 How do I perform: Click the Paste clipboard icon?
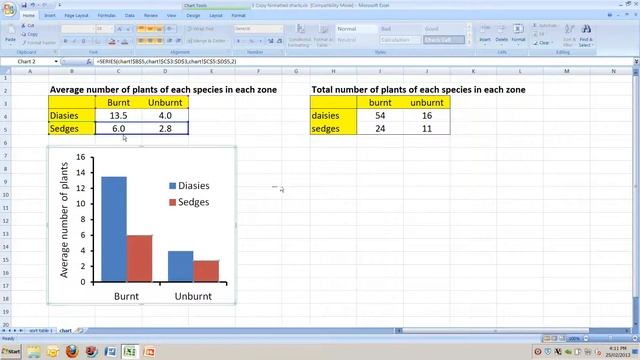[x=10, y=31]
